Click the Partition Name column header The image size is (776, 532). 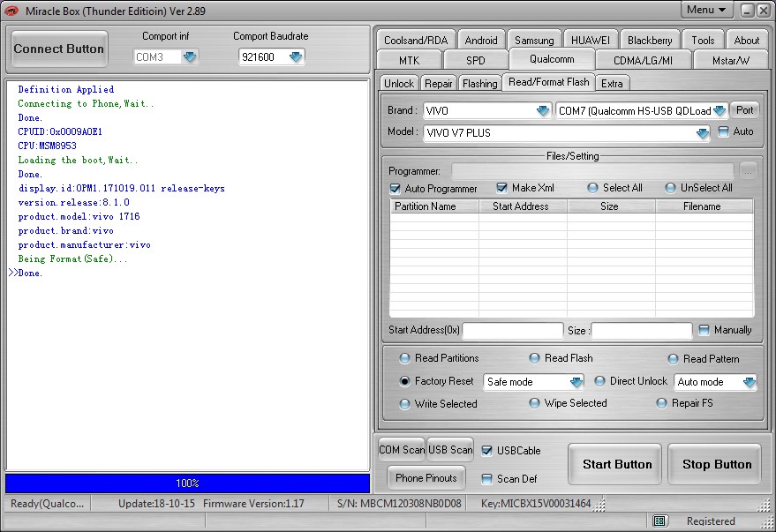[434, 206]
